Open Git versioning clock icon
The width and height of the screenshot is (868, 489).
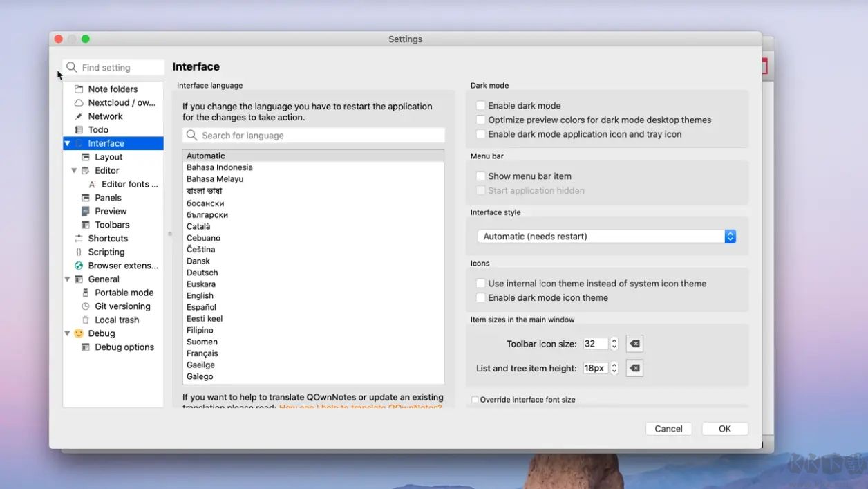(86, 306)
